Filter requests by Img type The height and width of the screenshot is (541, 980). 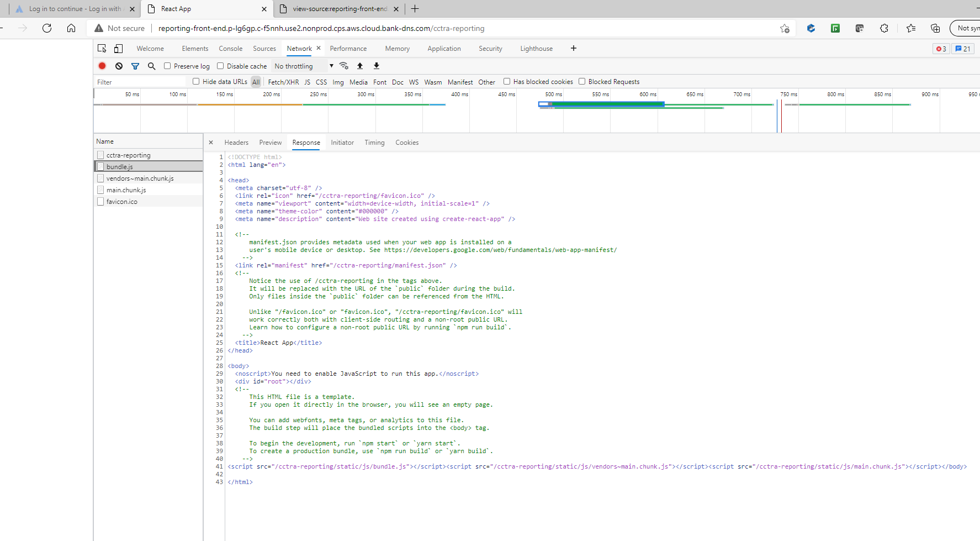point(338,82)
